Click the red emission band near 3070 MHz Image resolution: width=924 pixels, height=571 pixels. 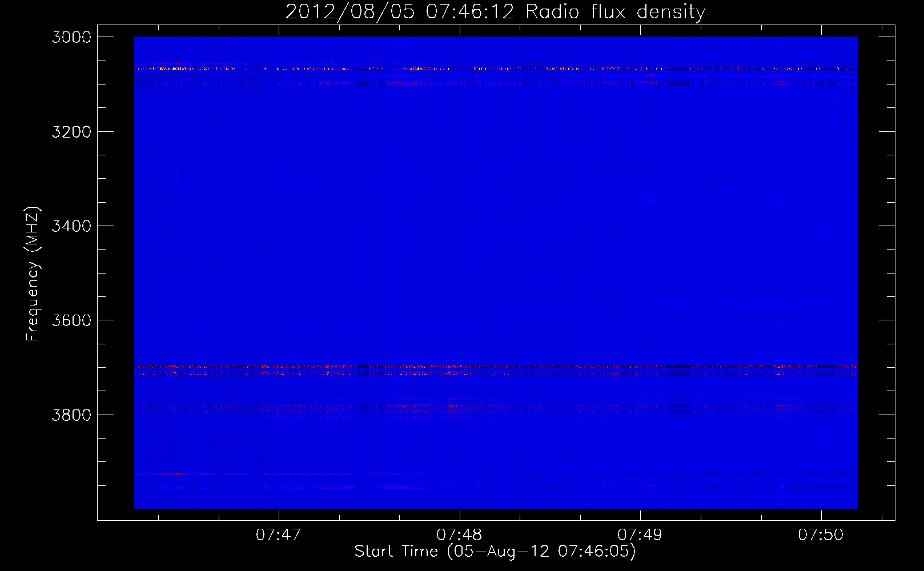point(495,69)
